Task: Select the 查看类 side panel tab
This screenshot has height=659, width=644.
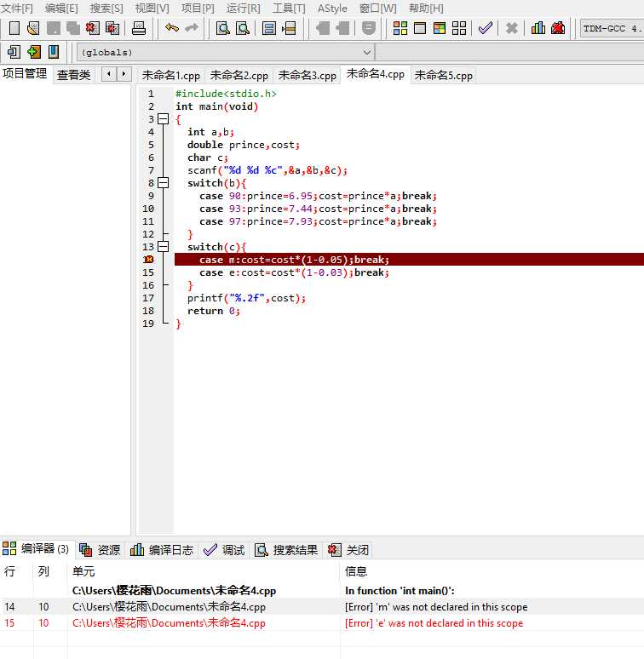Action: pos(73,75)
